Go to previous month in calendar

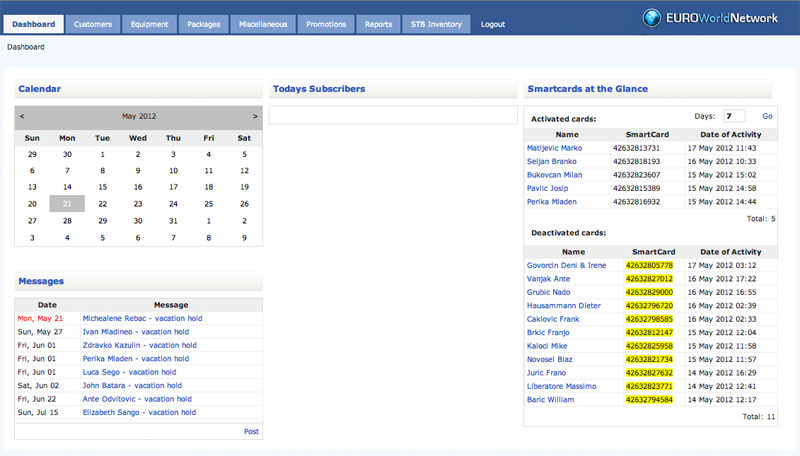22,116
